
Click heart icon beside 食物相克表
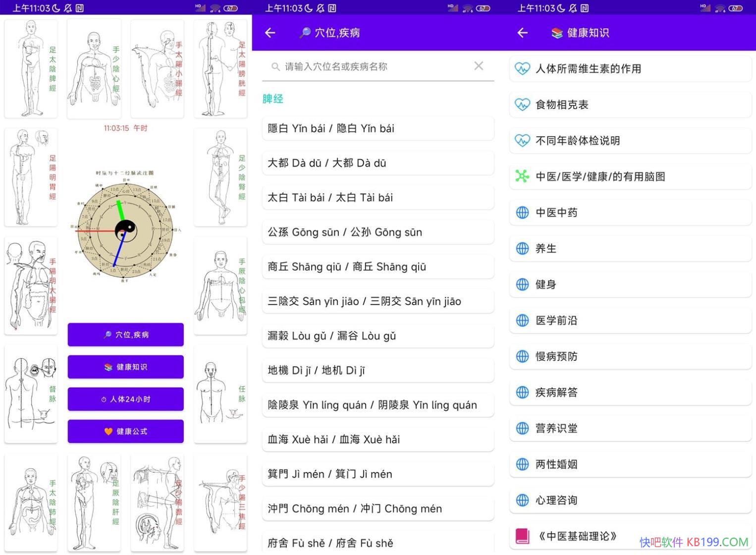522,105
